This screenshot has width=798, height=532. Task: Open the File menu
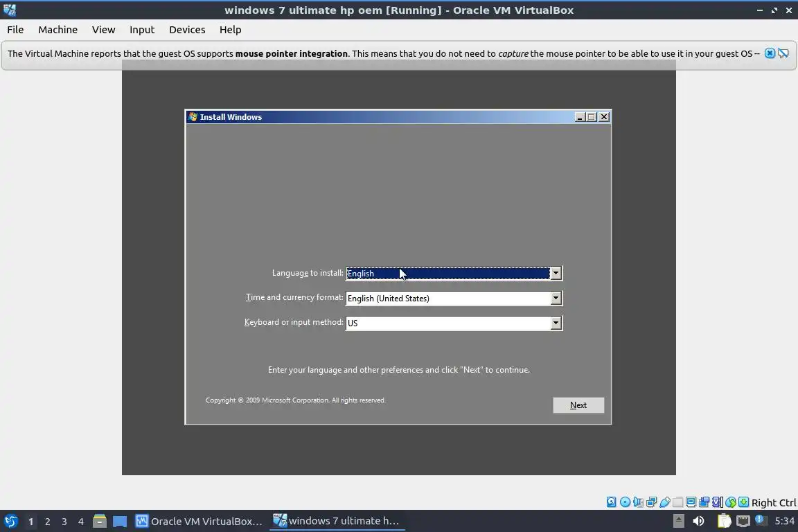15,30
